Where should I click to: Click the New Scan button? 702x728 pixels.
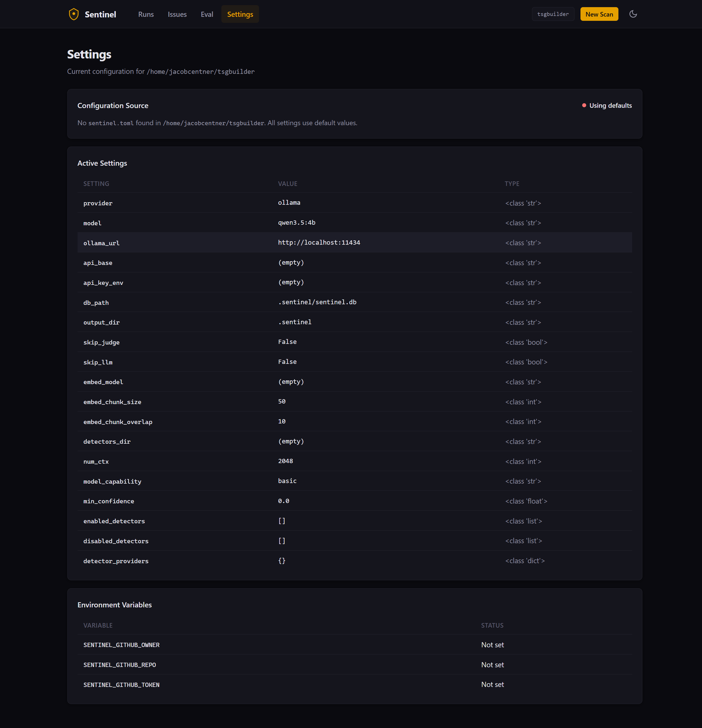pos(599,14)
